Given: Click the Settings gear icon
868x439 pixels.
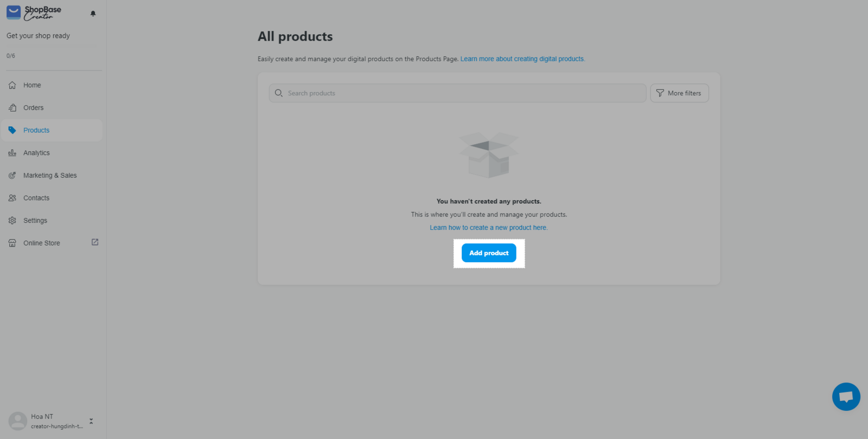Looking at the screenshot, I should [x=12, y=221].
